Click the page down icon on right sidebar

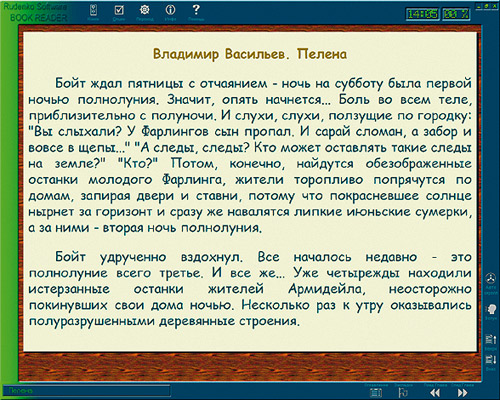point(491,360)
